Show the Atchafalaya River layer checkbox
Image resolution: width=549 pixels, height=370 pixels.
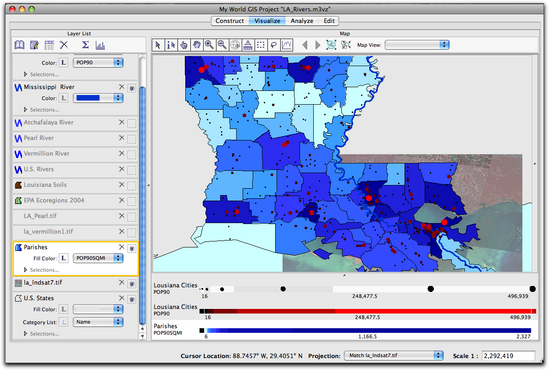point(132,123)
